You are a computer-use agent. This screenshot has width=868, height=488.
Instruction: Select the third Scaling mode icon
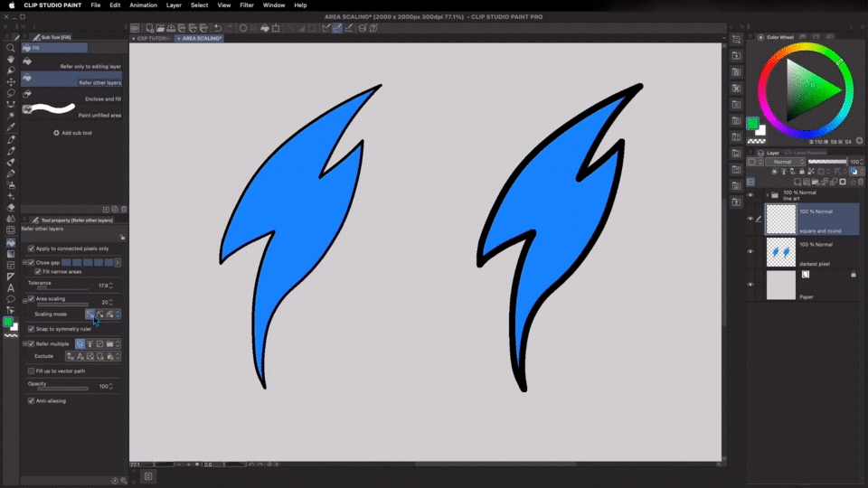pyautogui.click(x=109, y=314)
